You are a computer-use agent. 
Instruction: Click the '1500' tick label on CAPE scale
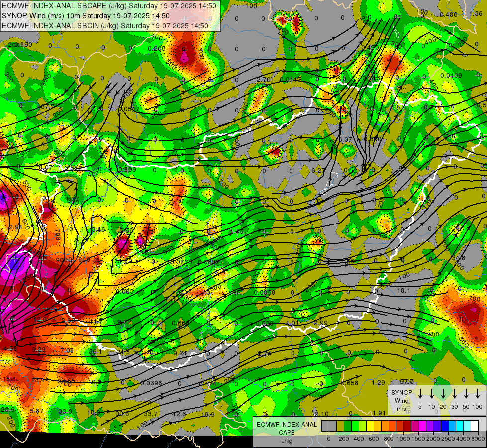(x=418, y=439)
